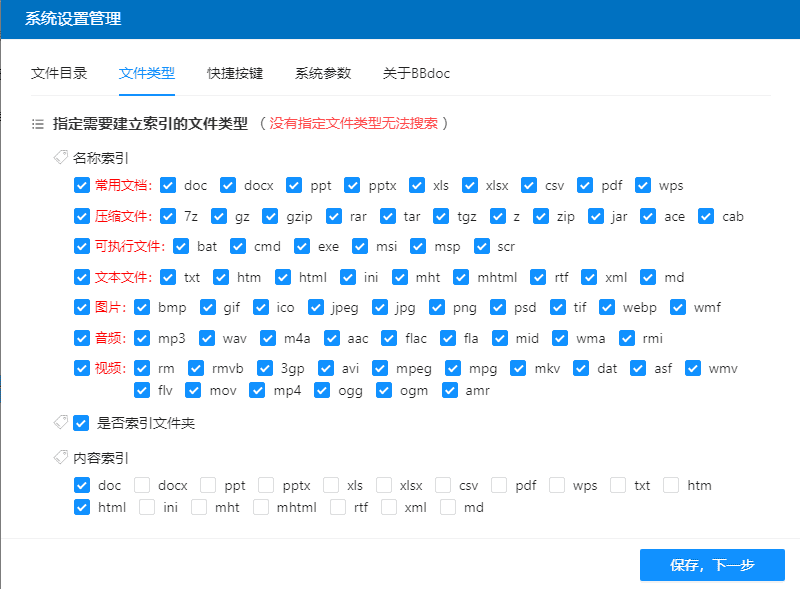
Task: Toggle the cab checkbox
Action: tap(706, 216)
